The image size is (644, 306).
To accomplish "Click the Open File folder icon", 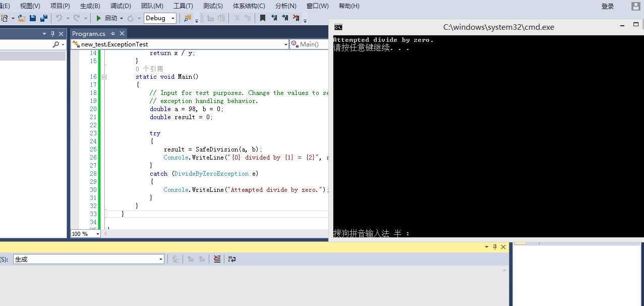I will point(22,18).
